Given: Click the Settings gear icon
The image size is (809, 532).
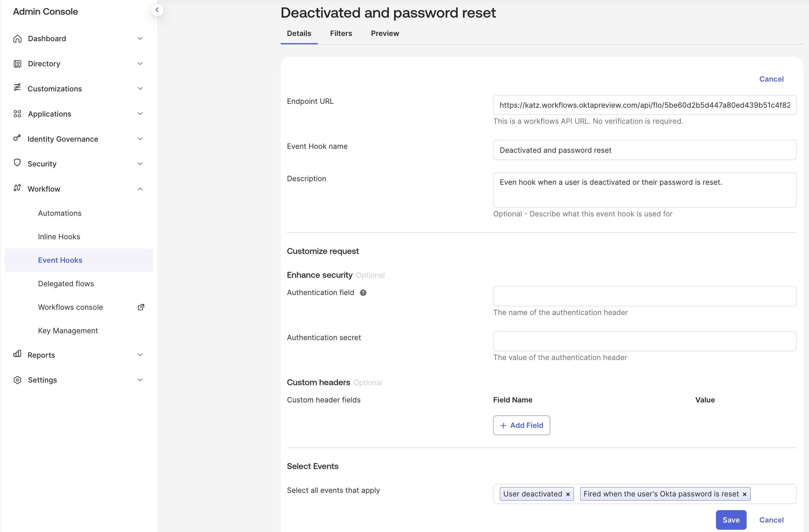Looking at the screenshot, I should [17, 380].
